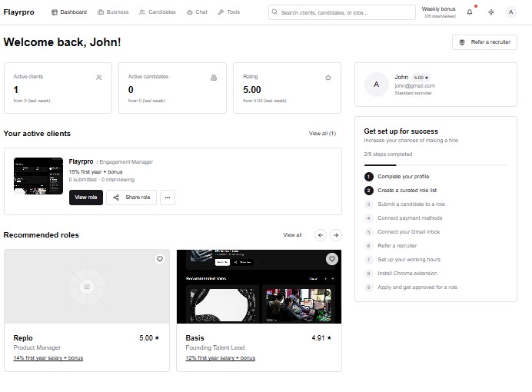532x392 pixels.
Task: Click the Replo 5.00 star rating
Action: (x=149, y=338)
